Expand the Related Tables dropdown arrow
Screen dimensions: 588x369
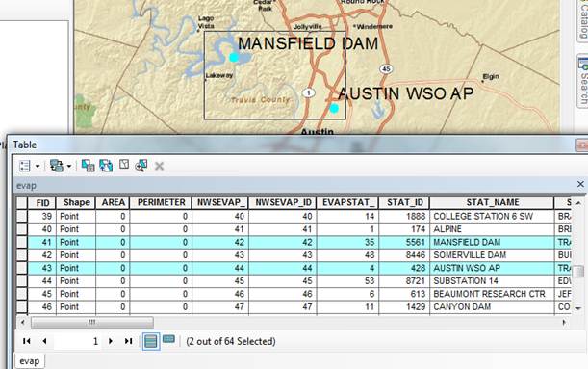click(69, 166)
